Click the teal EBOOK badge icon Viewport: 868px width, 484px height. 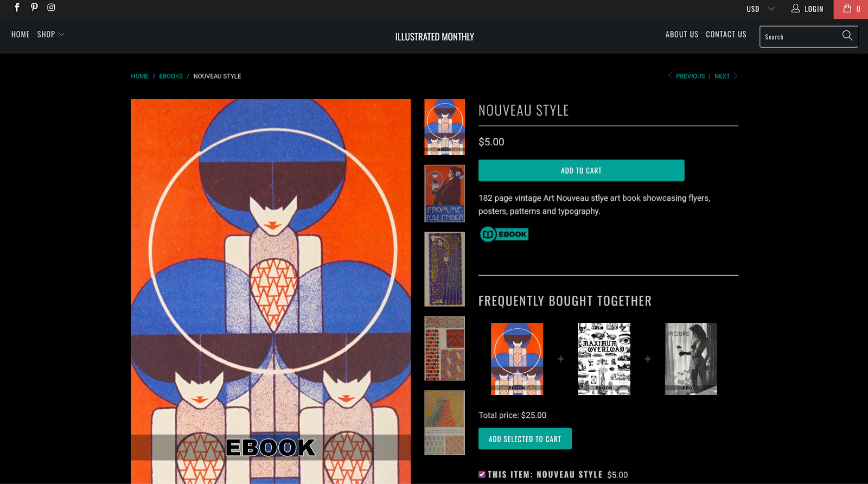[x=504, y=234]
